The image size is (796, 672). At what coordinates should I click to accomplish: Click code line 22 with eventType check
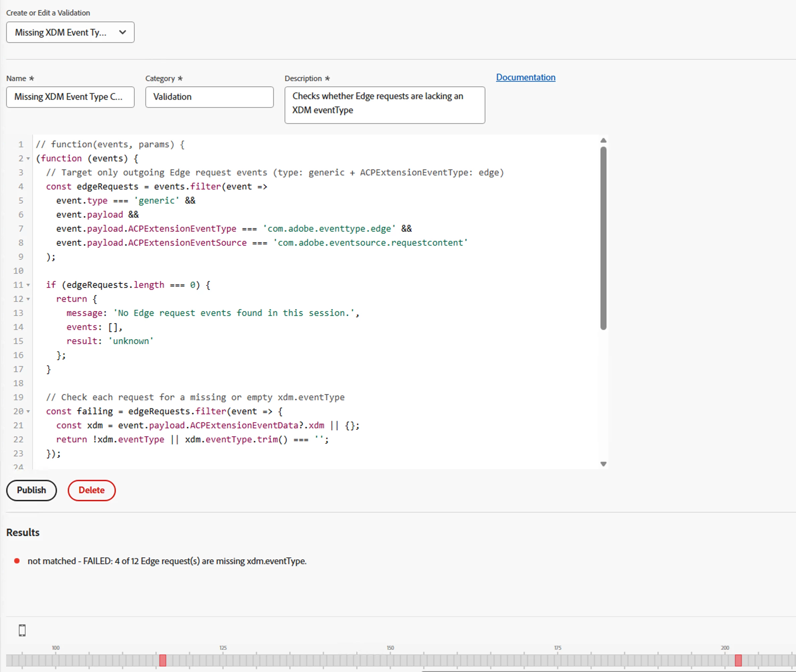(x=192, y=439)
